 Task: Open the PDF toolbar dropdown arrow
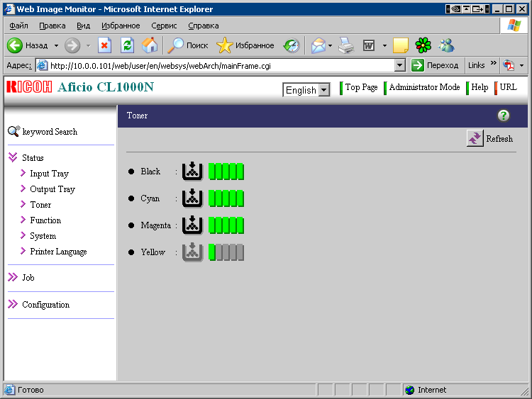point(522,65)
